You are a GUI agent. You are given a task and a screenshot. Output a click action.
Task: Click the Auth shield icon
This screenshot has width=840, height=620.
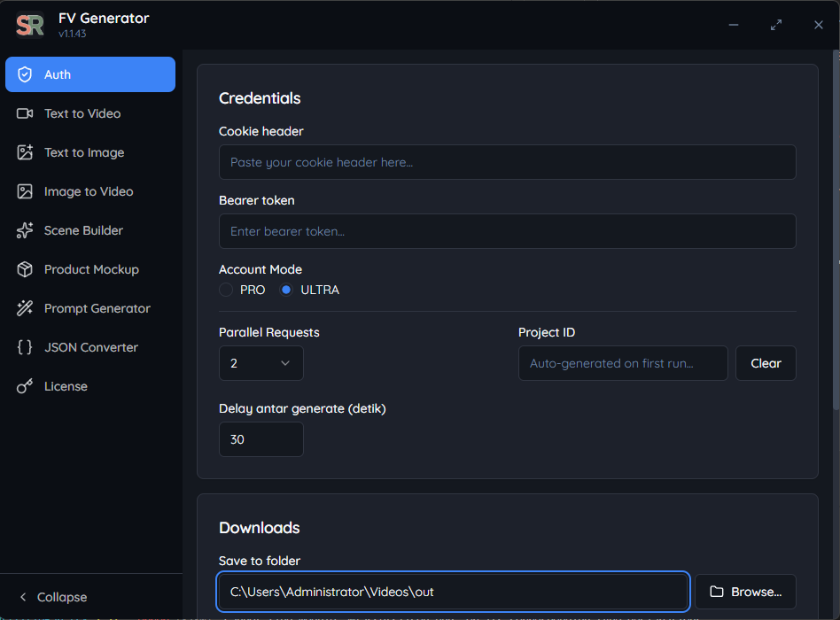(25, 74)
